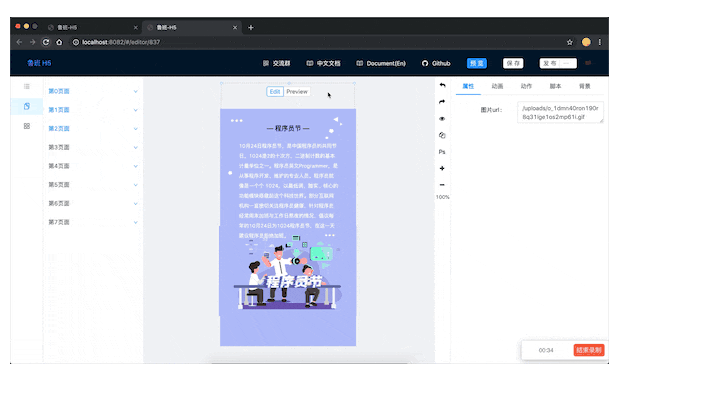Image resolution: width=702 pixels, height=397 pixels.
Task: Expand chevron for 第4页面
Action: pos(136,166)
